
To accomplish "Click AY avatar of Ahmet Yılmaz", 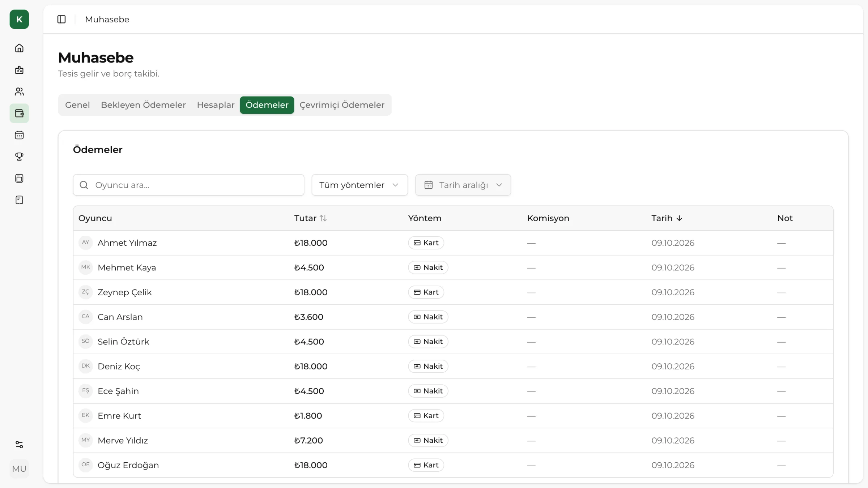I will (85, 243).
